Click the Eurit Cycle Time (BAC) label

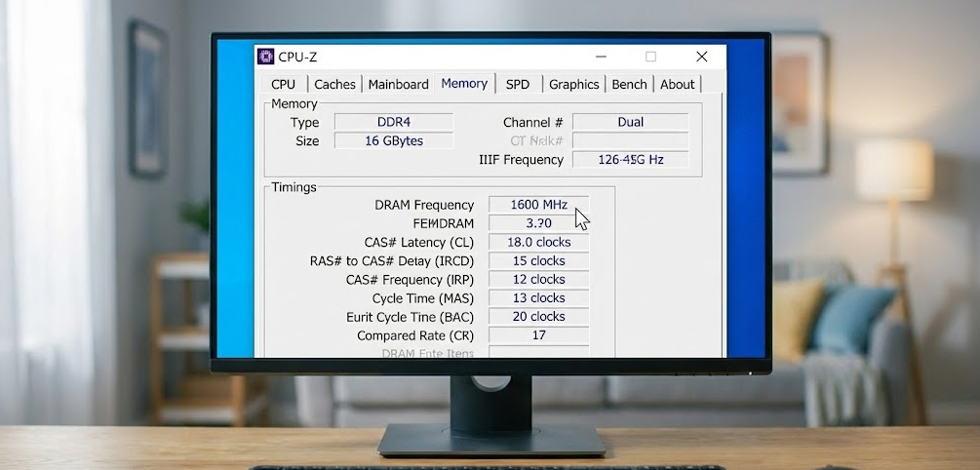(x=410, y=318)
